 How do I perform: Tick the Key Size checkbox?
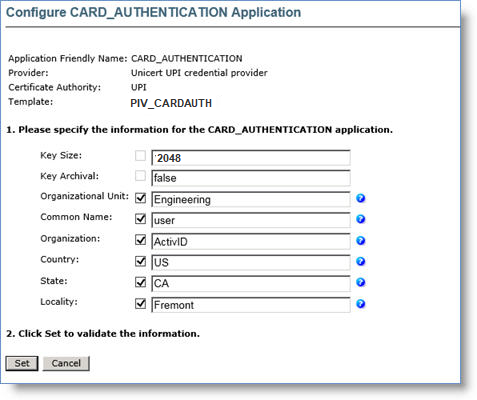(140, 156)
